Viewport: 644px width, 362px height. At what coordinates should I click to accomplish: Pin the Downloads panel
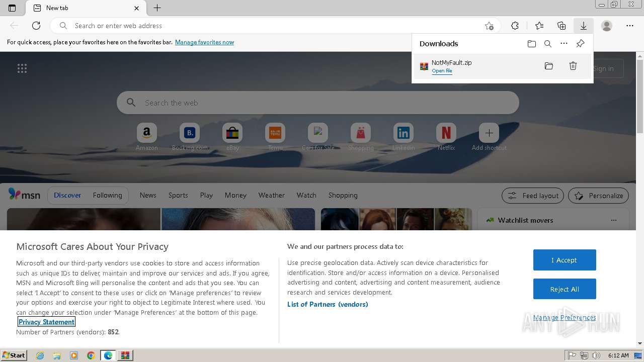[580, 44]
